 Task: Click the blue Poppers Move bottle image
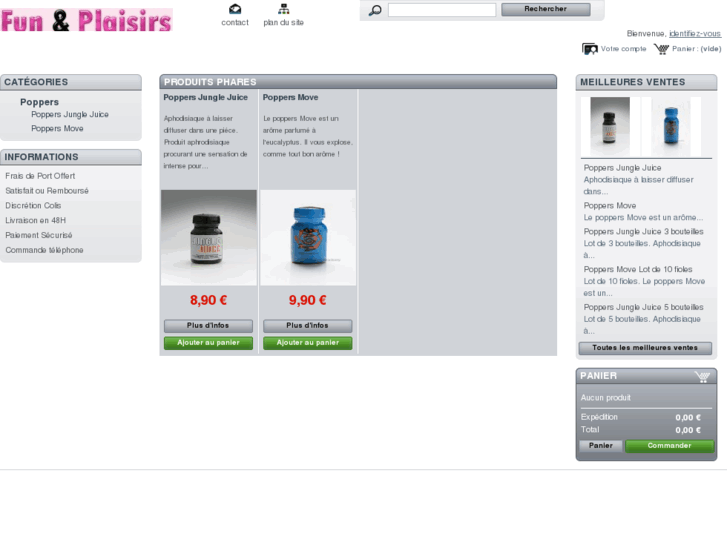pyautogui.click(x=308, y=237)
